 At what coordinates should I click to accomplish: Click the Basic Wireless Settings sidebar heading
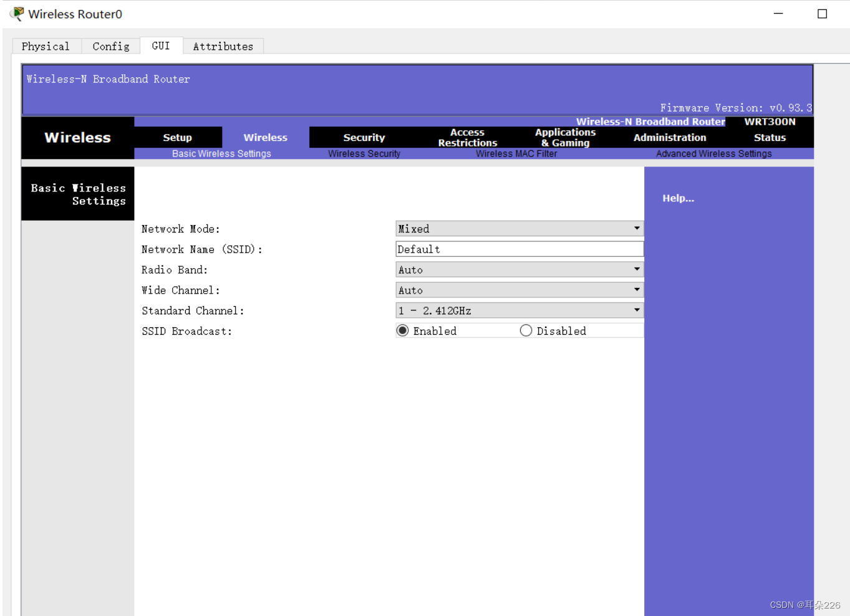(x=79, y=194)
